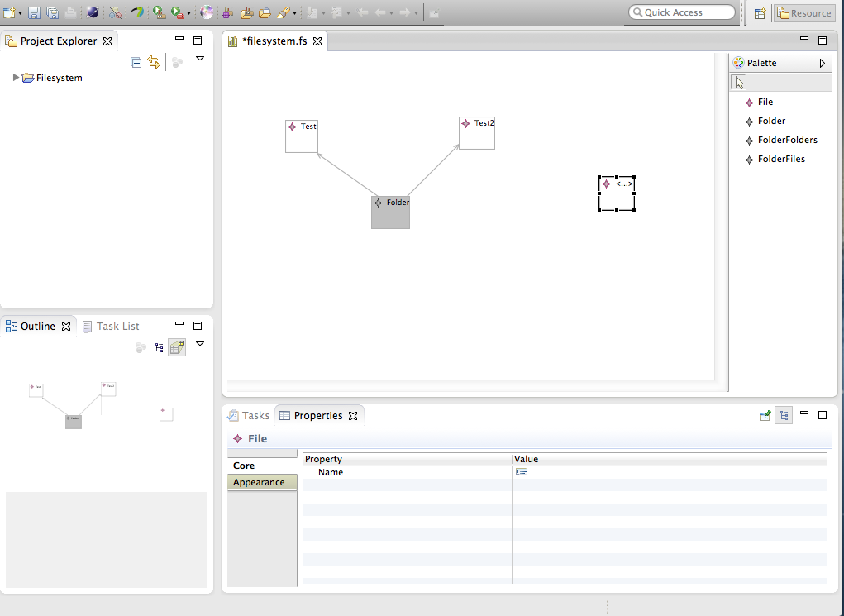Save the file with the floppy icon
844x616 pixels.
coord(34,12)
